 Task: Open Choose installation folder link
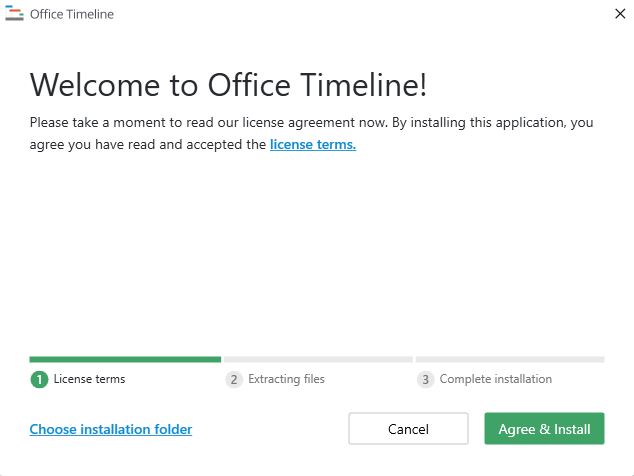110,429
